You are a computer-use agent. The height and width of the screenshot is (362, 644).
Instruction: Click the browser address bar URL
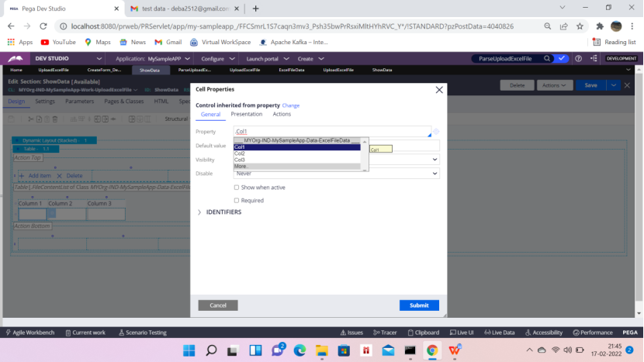292,26
